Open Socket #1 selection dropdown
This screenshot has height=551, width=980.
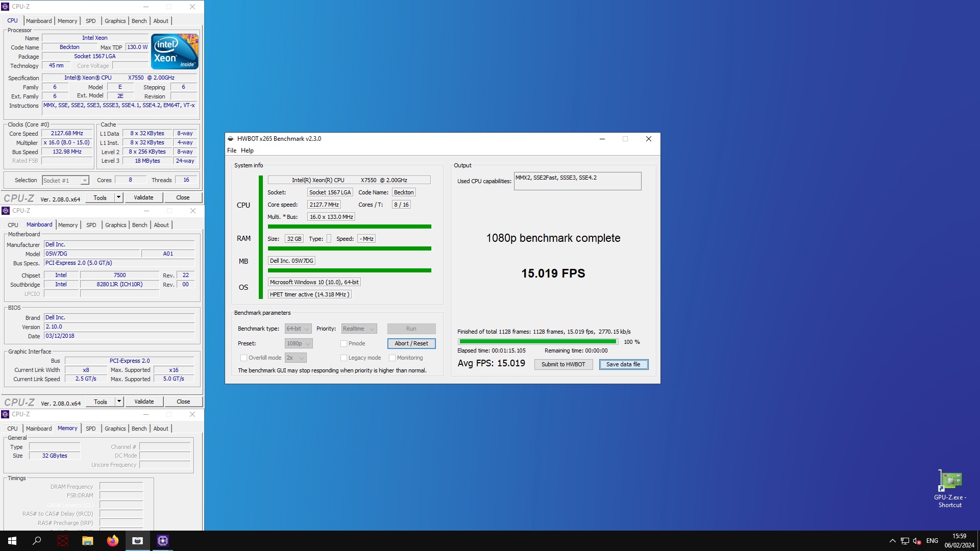pos(65,181)
